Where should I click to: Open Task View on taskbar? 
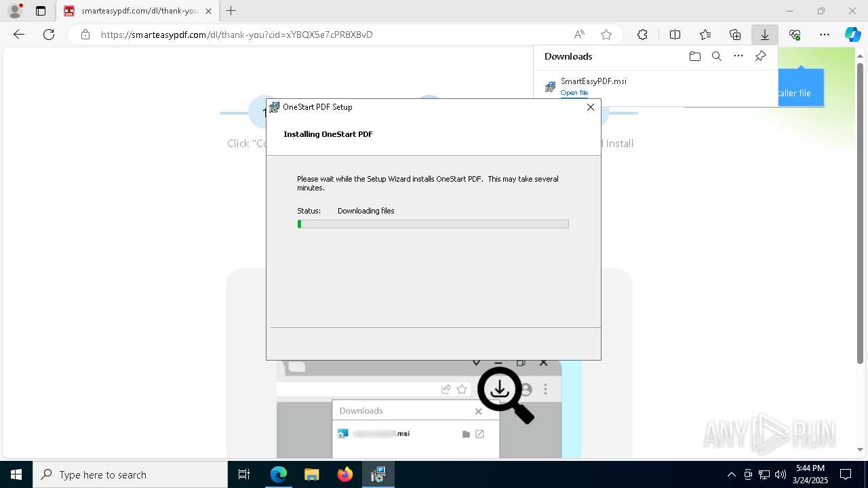coord(244,474)
